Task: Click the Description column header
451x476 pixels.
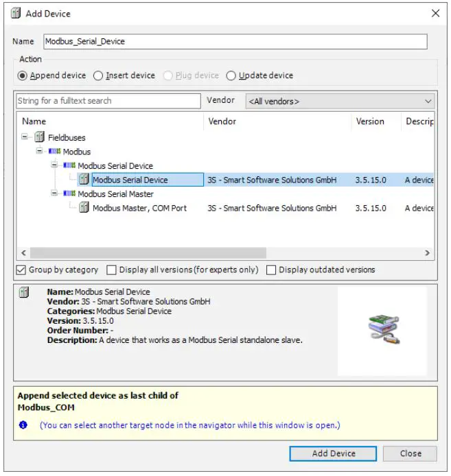Action: pos(418,121)
